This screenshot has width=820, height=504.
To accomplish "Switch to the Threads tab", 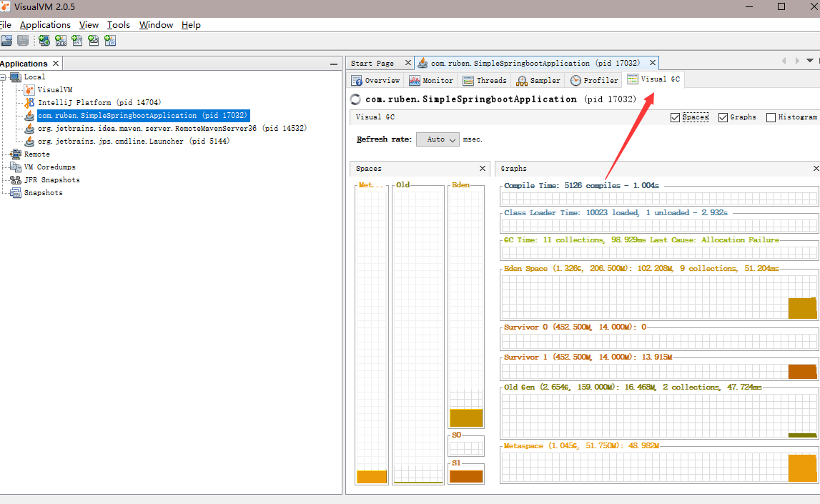I will click(x=485, y=81).
